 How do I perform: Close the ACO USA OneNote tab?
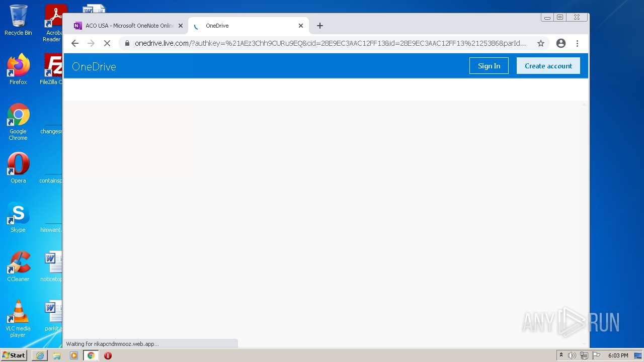181,26
